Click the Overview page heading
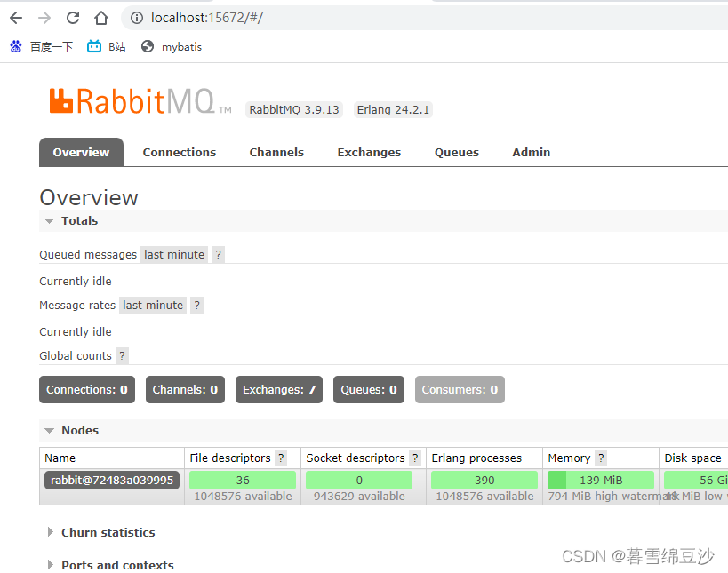This screenshot has height=573, width=728. pyautogui.click(x=89, y=197)
